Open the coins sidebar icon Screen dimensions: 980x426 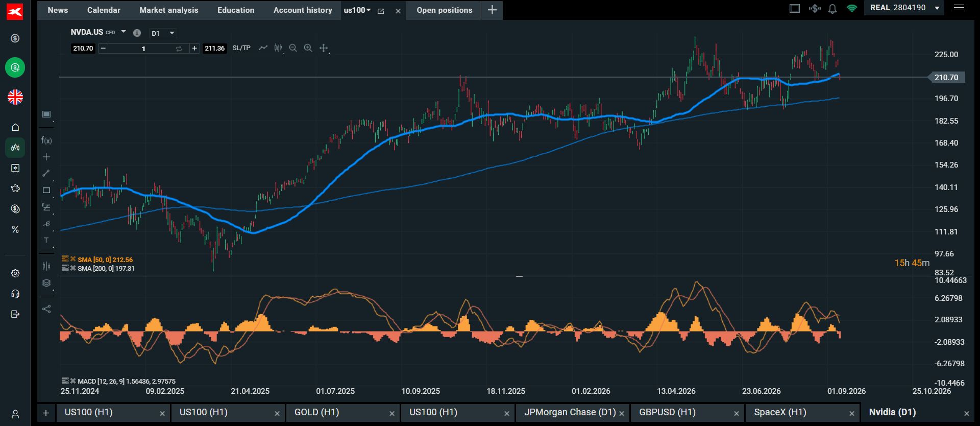pyautogui.click(x=15, y=209)
